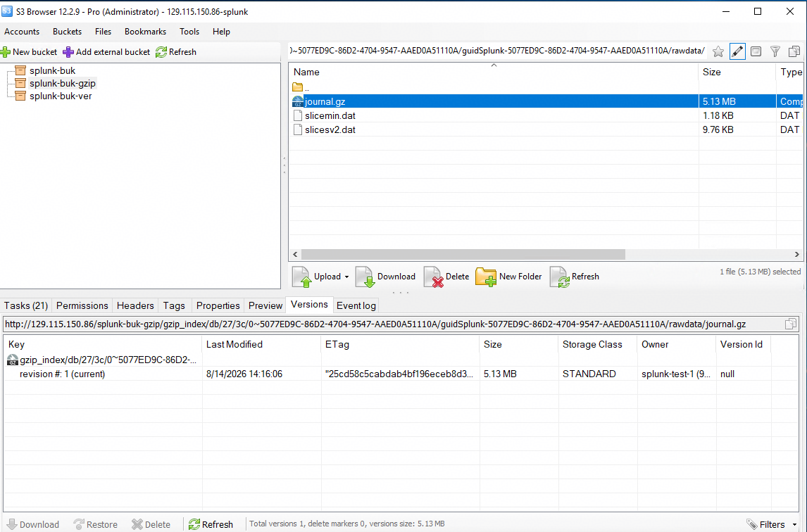Open the Bookmarks menu

[145, 32]
